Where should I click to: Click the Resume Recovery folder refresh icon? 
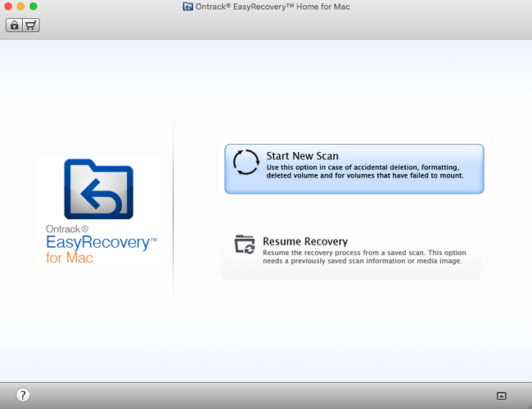click(x=245, y=245)
